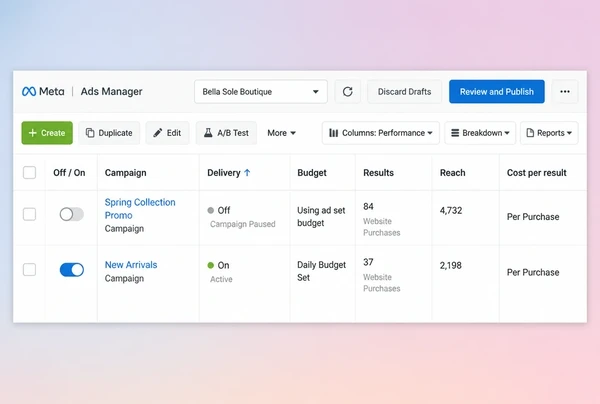Click Per Purchase in New Arrivals row
Viewport: 600px width, 404px height.
[533, 272]
